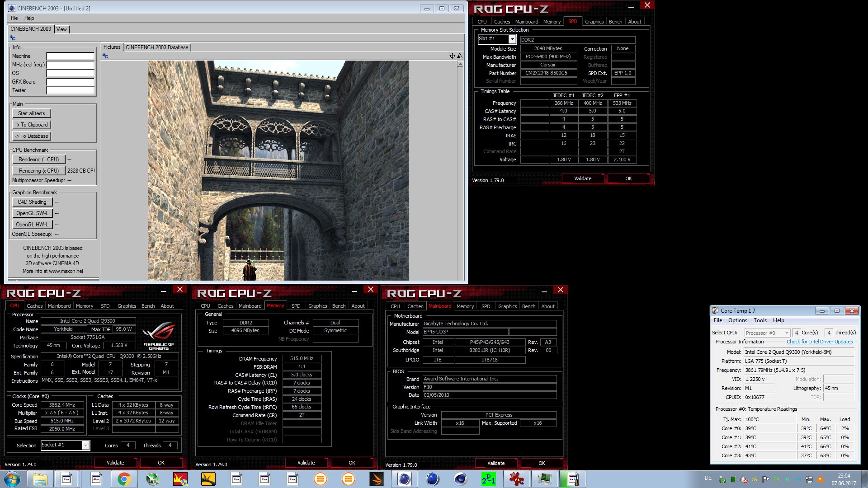Run the Rendering (1 CPU) benchmark
Viewport: 868px width, 488px height.
(38, 160)
